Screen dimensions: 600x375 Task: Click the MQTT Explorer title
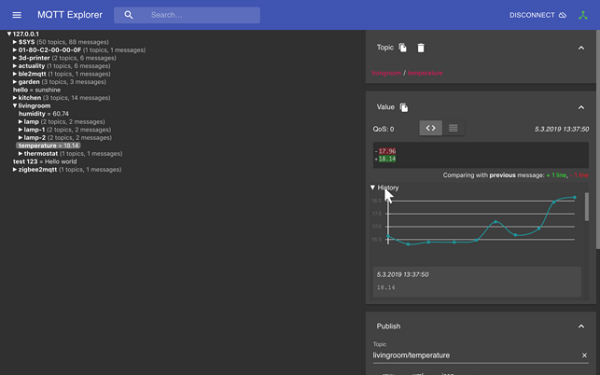point(70,15)
